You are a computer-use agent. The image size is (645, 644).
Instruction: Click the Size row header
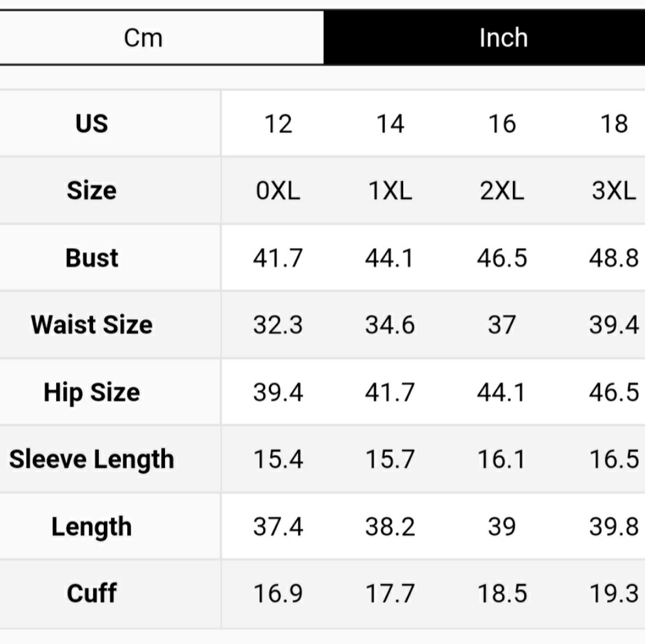coord(92,190)
